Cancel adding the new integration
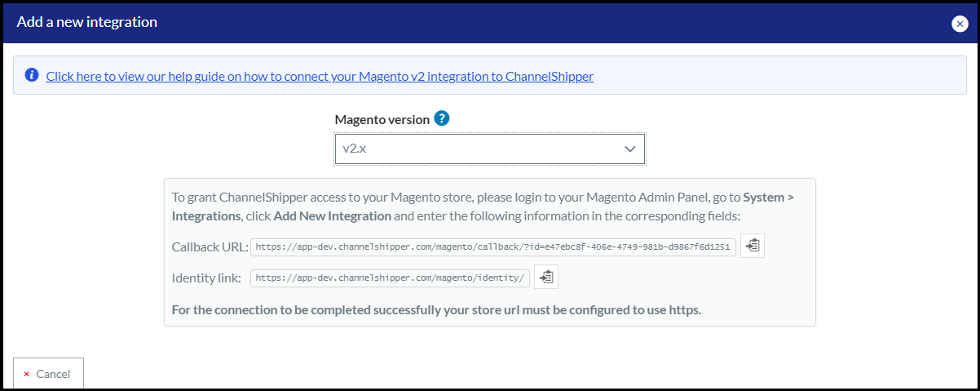This screenshot has width=980, height=391. tap(48, 374)
